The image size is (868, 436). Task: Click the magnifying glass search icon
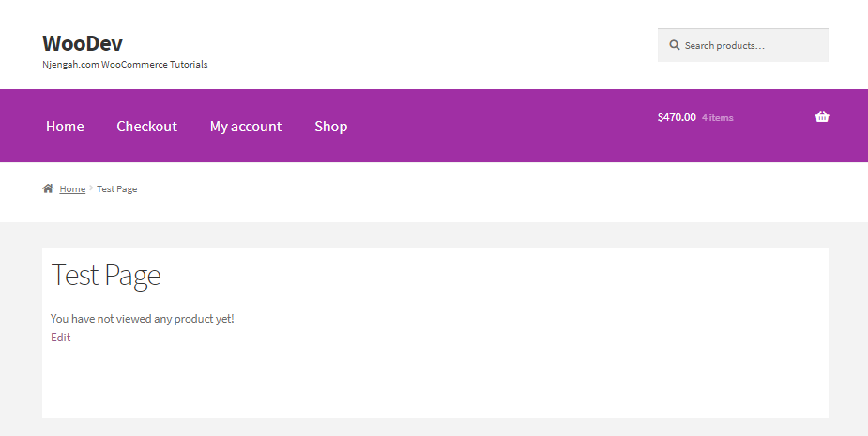click(675, 45)
